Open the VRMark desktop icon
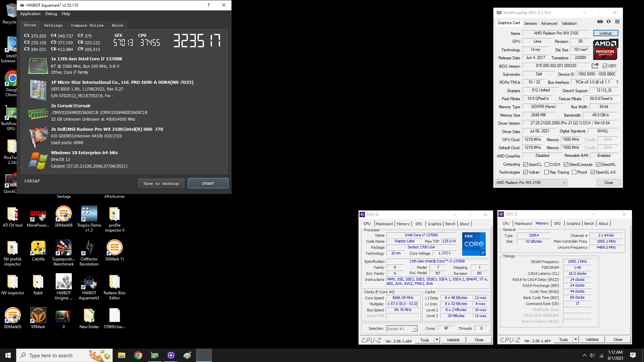 38,318
